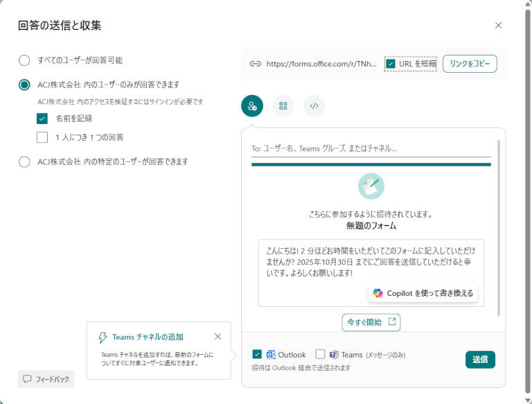Select すべてのユーザーが回答可能 radio option

point(24,60)
